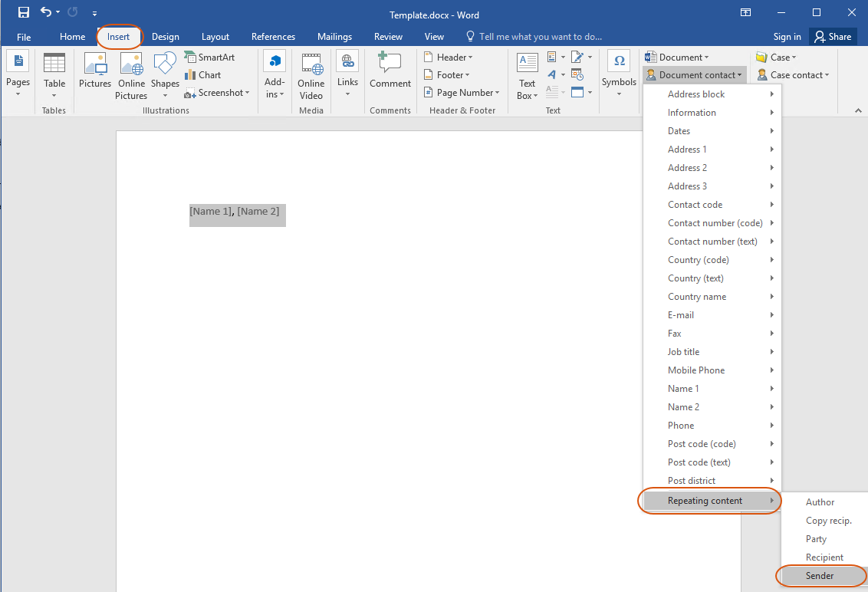Insert a Comment using the ribbon icon
This screenshot has height=592, width=868.
click(390, 71)
